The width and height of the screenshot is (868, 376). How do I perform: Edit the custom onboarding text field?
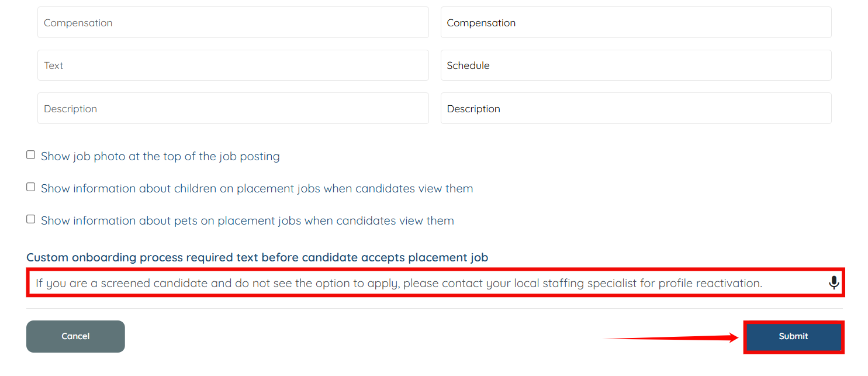point(409,284)
